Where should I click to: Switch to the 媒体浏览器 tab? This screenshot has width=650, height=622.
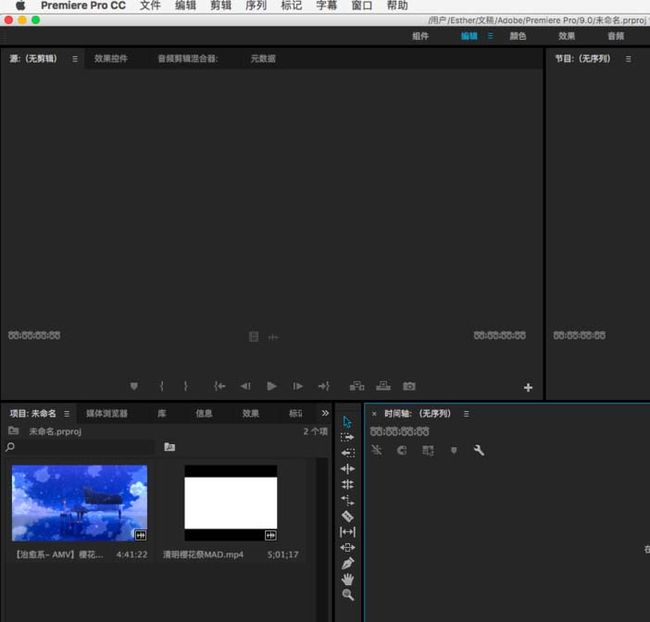click(107, 413)
